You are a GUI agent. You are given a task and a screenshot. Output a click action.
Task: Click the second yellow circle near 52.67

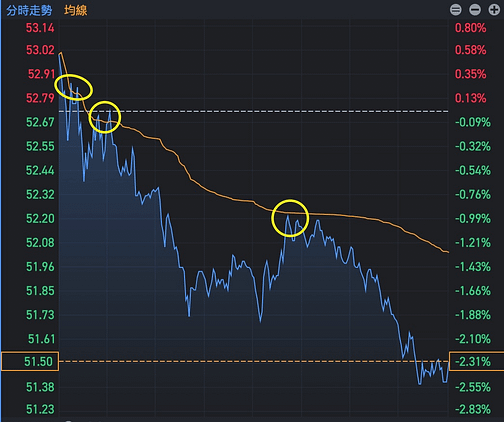coord(105,117)
